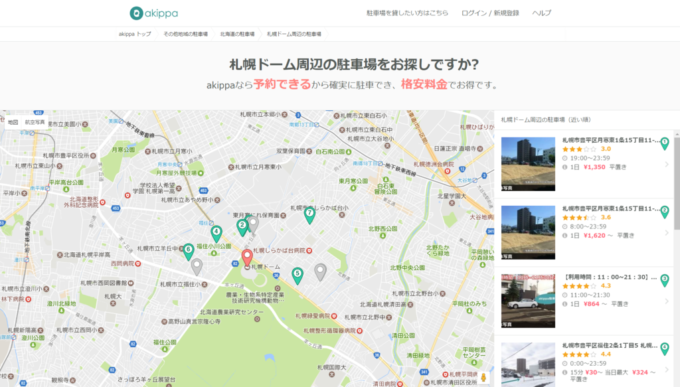Click the 札幌徳洲会病院 marker on the map
The image size is (680, 387).
point(447,171)
